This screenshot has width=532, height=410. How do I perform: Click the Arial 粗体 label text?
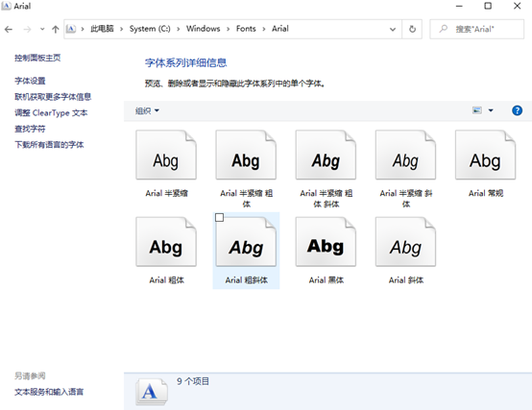[x=166, y=280]
